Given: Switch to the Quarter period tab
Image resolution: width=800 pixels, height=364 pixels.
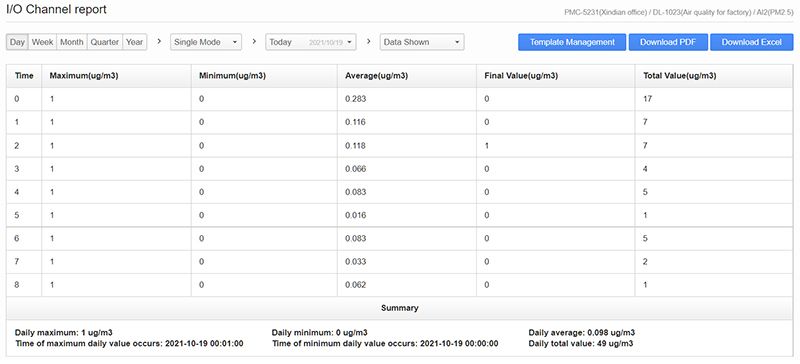Looking at the screenshot, I should pyautogui.click(x=105, y=42).
